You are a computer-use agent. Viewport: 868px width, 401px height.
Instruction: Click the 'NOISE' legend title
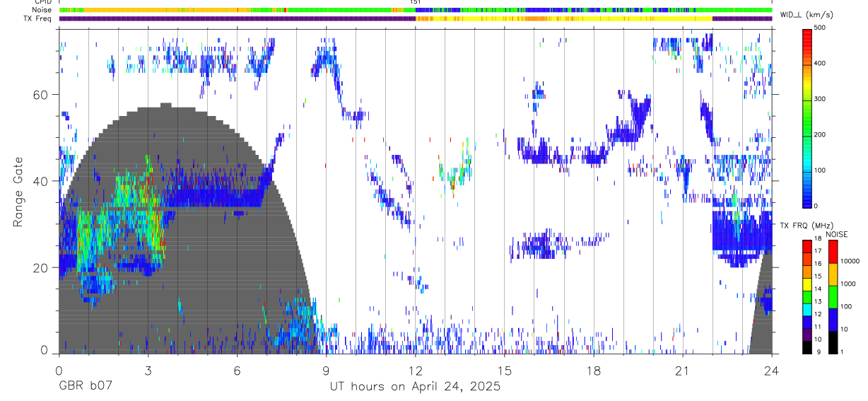coord(835,234)
